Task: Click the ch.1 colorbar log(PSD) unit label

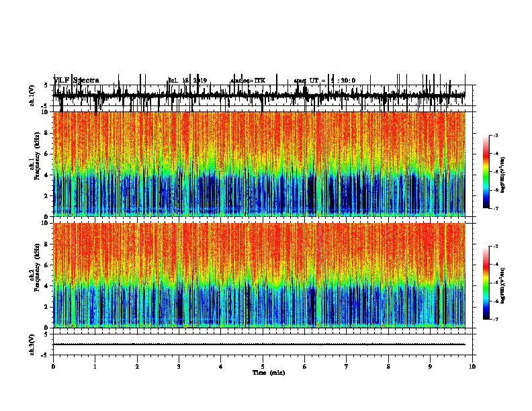Action: (503, 175)
